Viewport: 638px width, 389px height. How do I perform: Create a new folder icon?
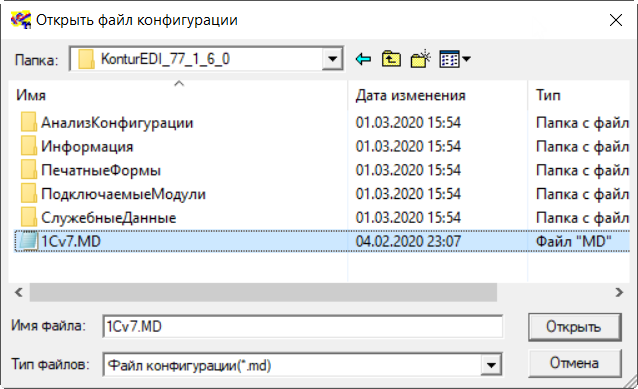pyautogui.click(x=421, y=59)
